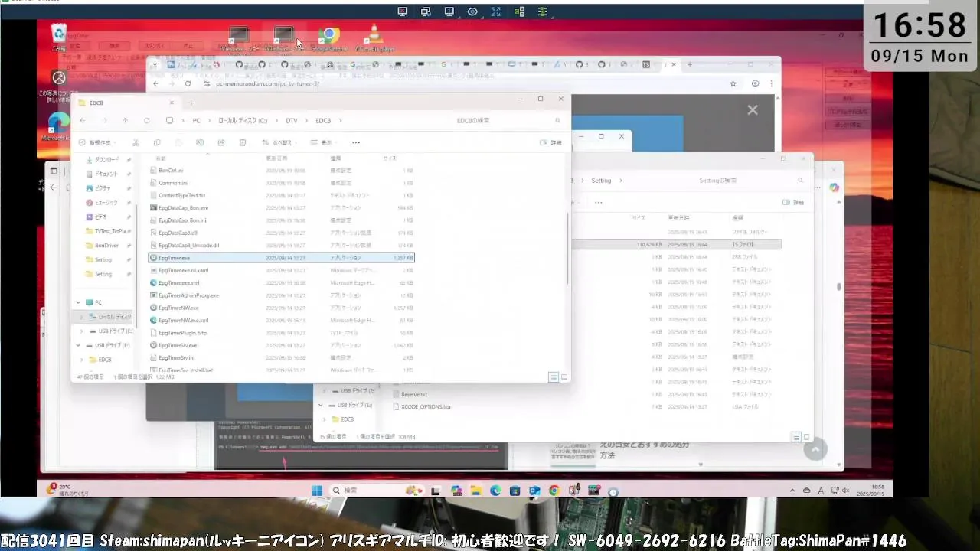Select the EDCB Explorer tab
This screenshot has height=551, width=980.
pyautogui.click(x=126, y=103)
